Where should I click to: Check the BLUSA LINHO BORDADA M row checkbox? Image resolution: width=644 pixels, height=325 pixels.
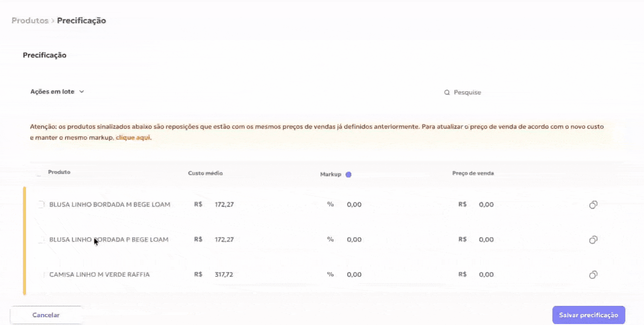(x=41, y=204)
